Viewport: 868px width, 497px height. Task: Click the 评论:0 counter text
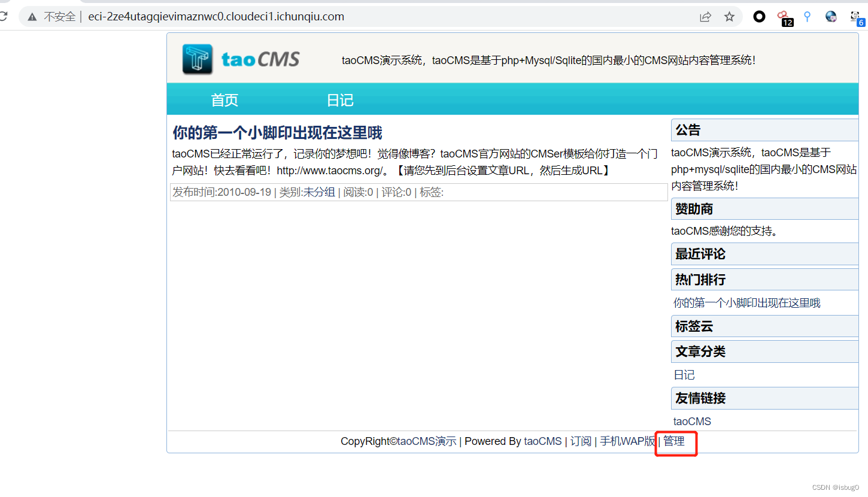(x=396, y=192)
